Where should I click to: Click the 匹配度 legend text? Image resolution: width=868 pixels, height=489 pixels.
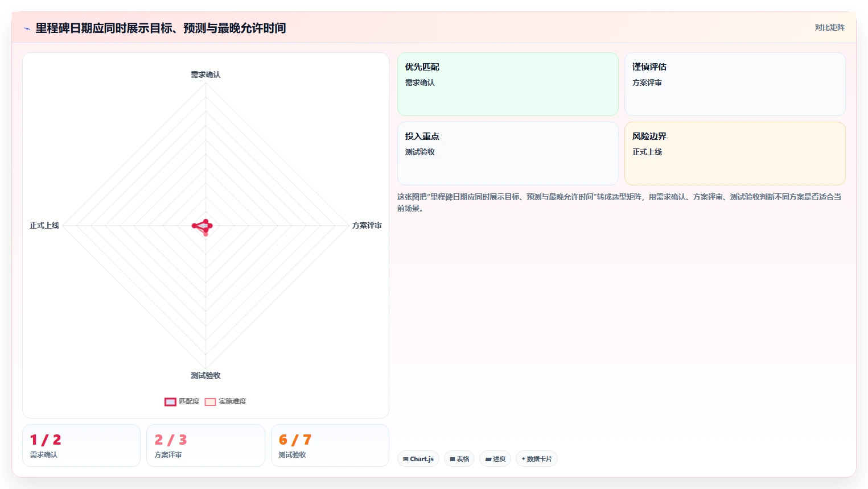189,401
